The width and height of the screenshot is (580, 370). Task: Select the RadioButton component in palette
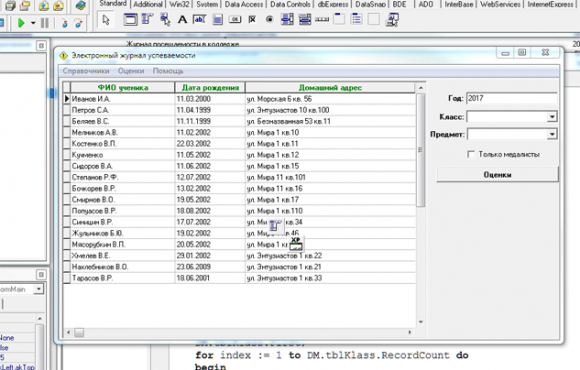pos(270,19)
